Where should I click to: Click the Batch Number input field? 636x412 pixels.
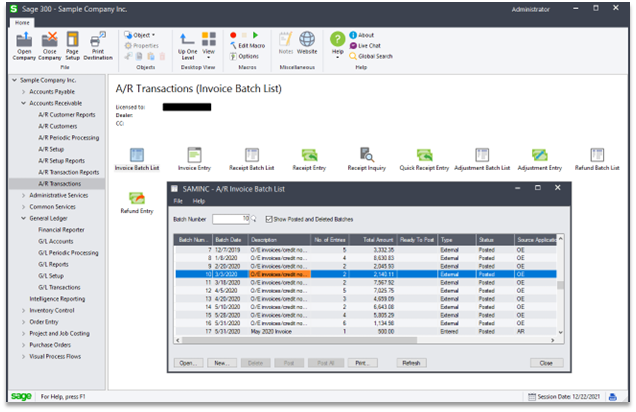(230, 218)
